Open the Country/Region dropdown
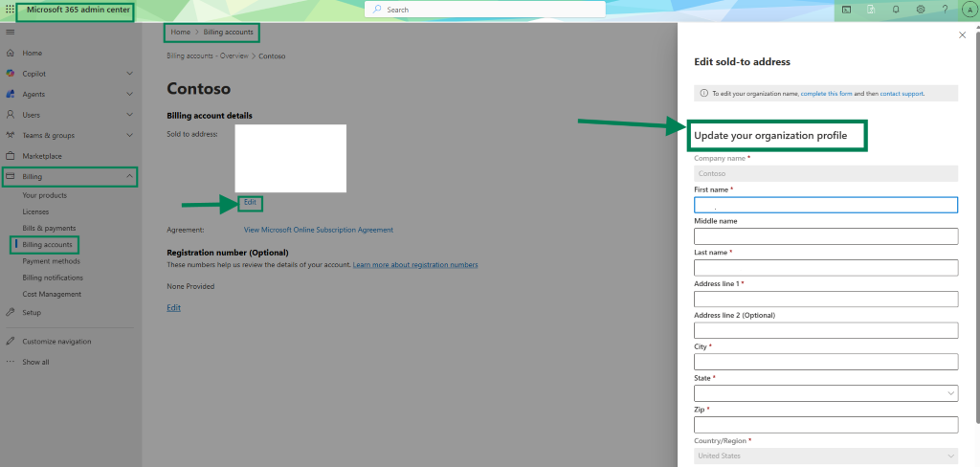Screen dimensions: 980x467 coord(826,456)
